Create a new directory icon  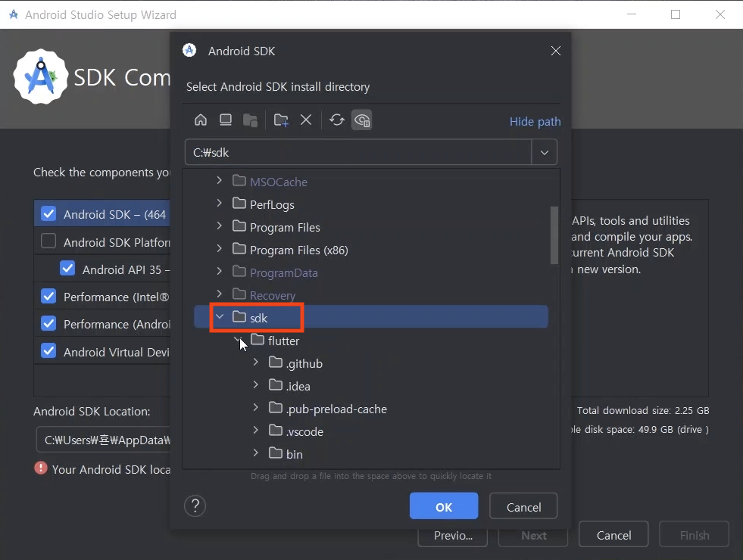(281, 120)
